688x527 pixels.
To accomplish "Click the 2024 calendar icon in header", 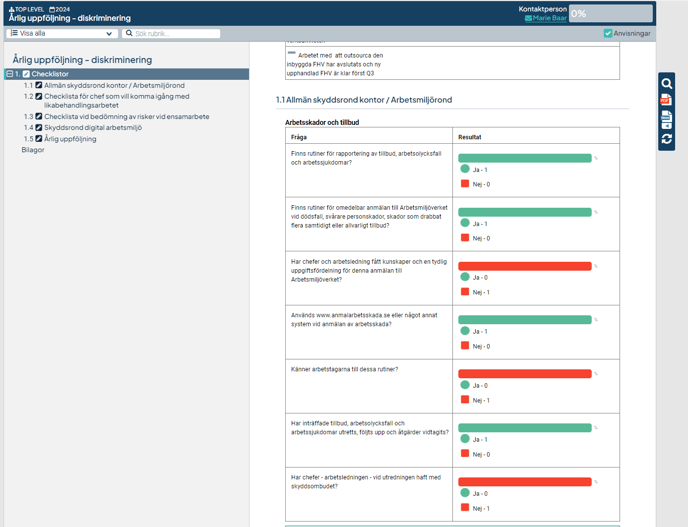I will coord(52,9).
